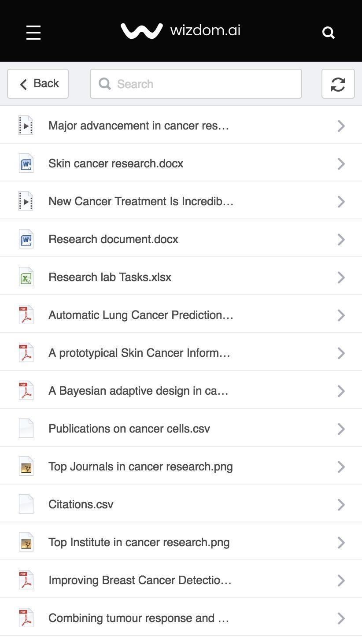Click the Word icon for Skin cancer research.docx
The width and height of the screenshot is (362, 644).
[26, 163]
